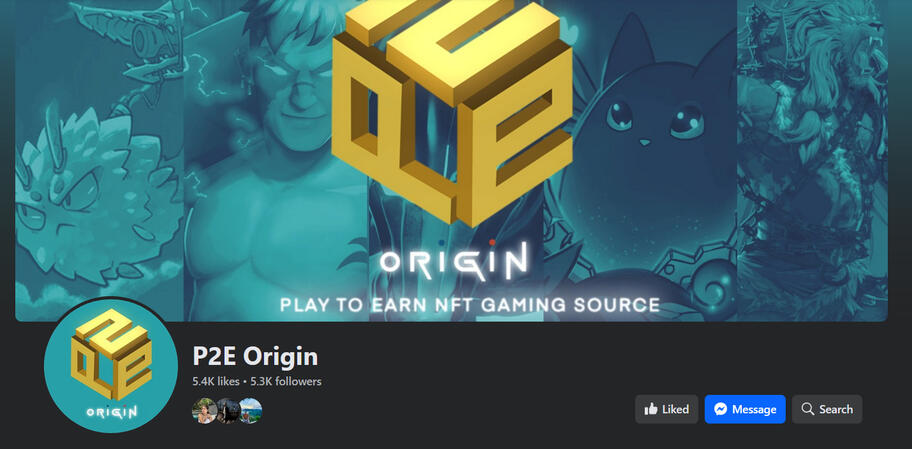Click the glowing ORIGIN text on the cover
Viewport: 912px width, 449px height.
point(454,261)
